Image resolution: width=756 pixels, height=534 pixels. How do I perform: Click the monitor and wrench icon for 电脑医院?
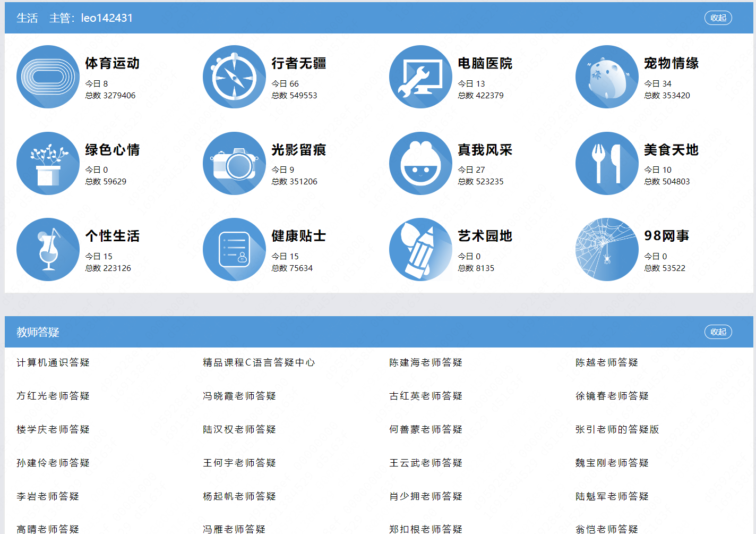point(420,77)
